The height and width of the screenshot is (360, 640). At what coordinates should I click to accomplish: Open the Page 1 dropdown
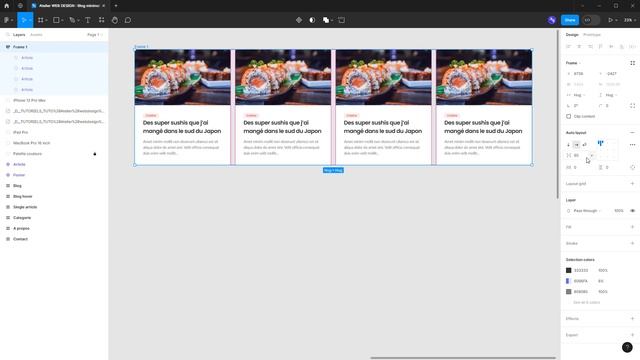[95, 35]
